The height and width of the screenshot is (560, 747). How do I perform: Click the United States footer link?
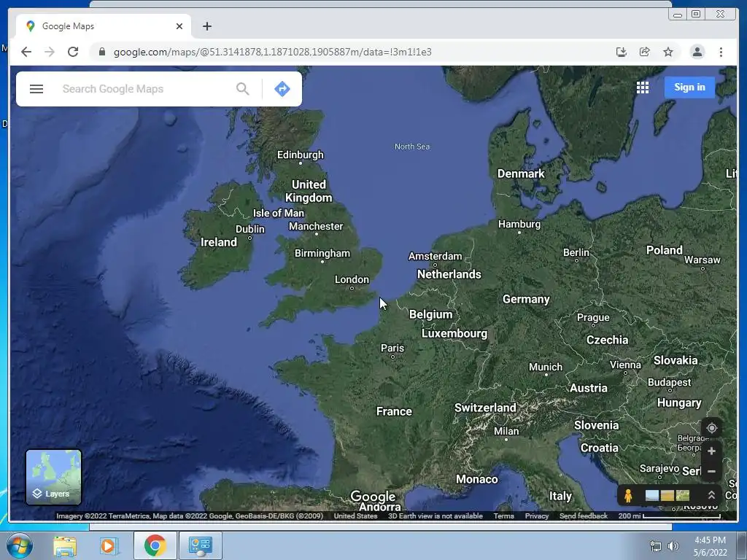point(355,516)
